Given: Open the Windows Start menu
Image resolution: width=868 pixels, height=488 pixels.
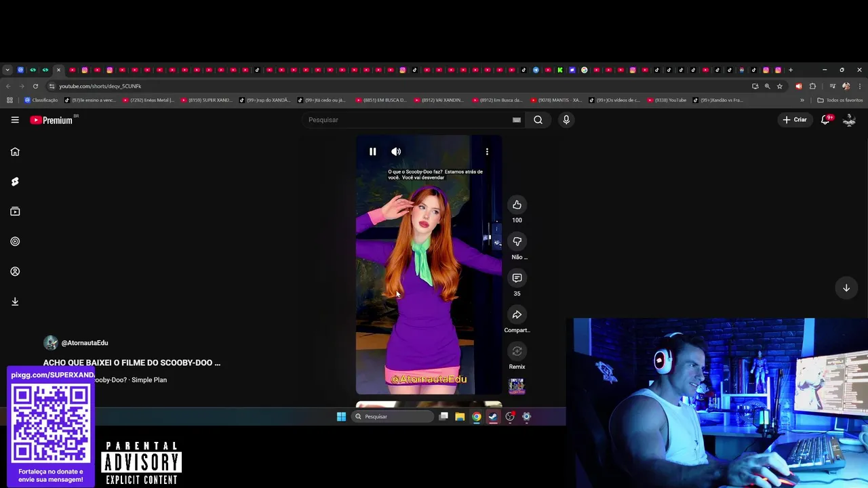Looking at the screenshot, I should point(341,417).
